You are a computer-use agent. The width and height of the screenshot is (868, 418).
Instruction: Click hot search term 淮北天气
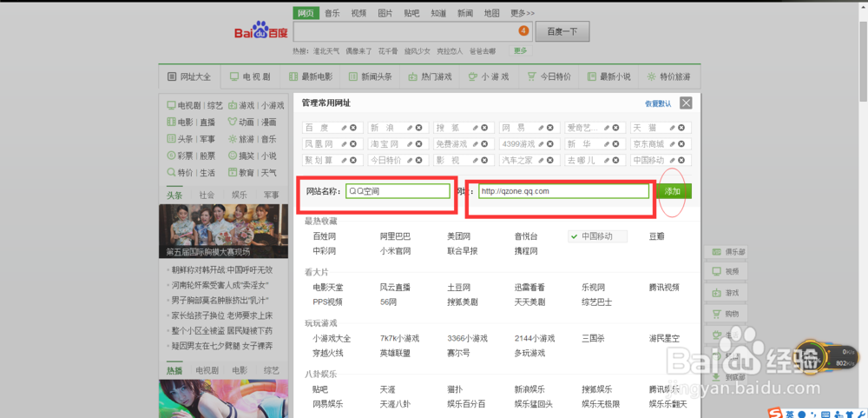[326, 50]
